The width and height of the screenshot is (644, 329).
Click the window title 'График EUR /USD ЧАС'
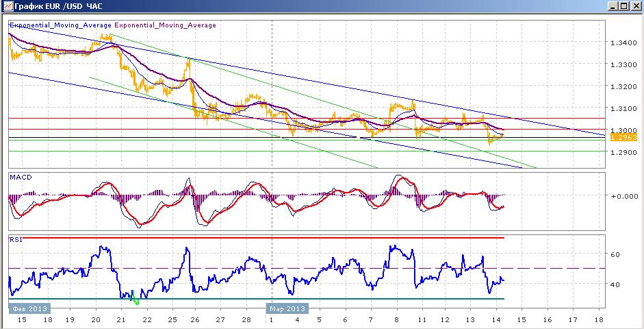(59, 6)
